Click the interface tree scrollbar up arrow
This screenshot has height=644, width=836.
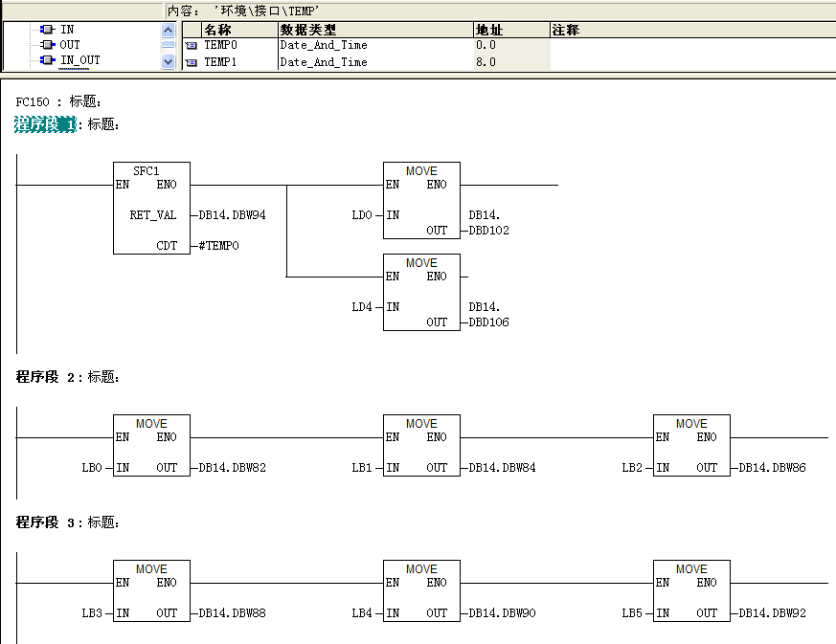coord(169,29)
